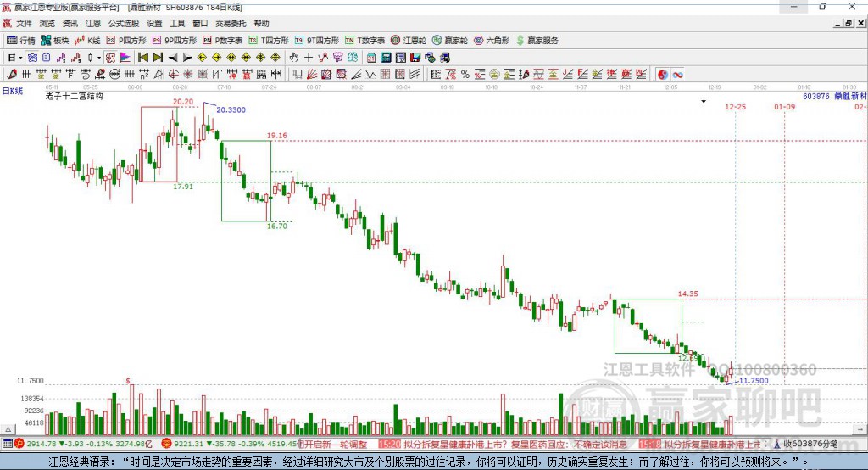Select the hand pan tool
The image size is (868, 470).
click(x=294, y=58)
